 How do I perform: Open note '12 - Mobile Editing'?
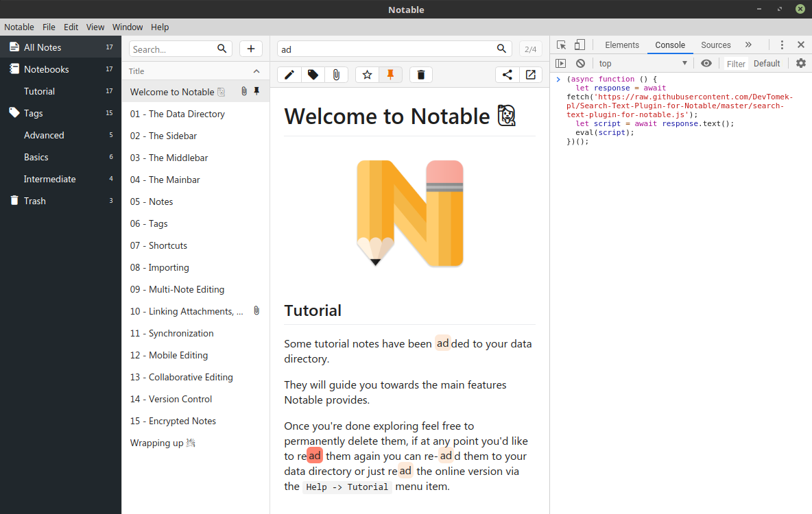(x=195, y=355)
